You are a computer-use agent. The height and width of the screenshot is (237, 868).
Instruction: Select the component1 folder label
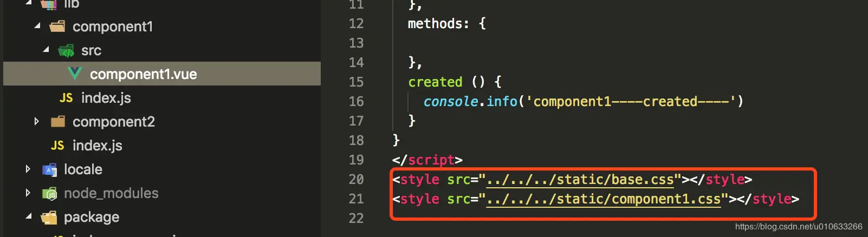(x=113, y=27)
